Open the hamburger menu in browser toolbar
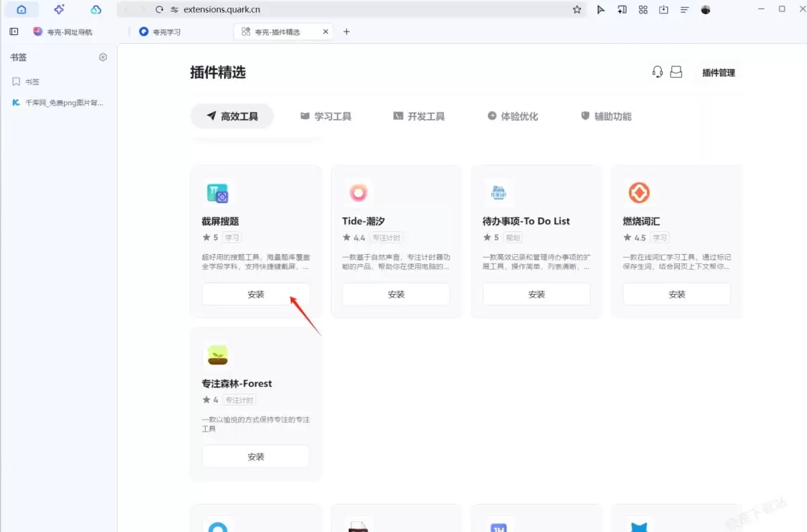Screen dimensions: 807x532 click(684, 9)
